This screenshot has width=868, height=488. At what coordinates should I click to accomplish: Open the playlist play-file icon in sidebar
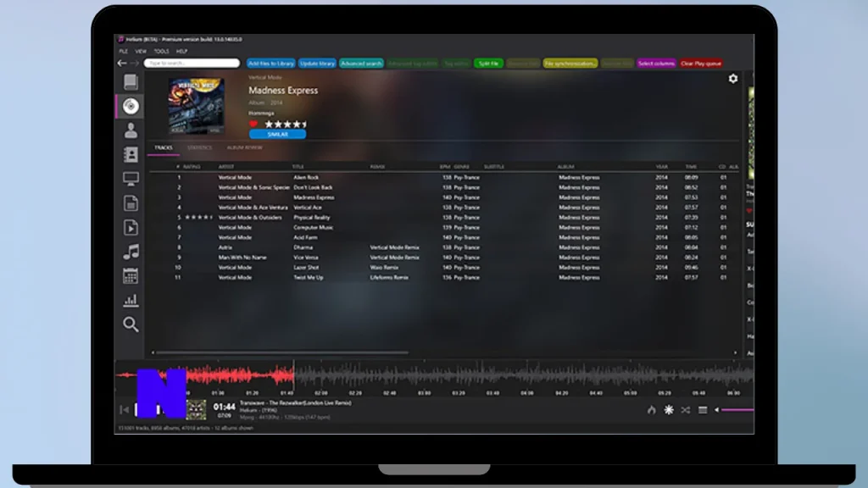pos(131,227)
